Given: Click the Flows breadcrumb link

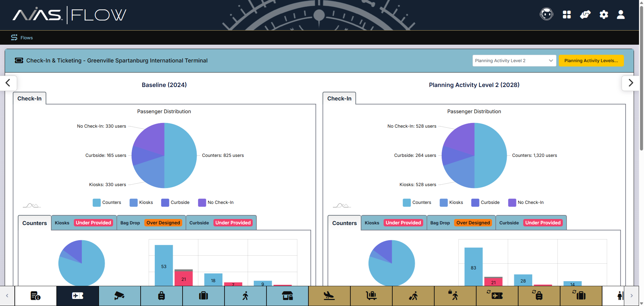Looking at the screenshot, I should (27, 38).
